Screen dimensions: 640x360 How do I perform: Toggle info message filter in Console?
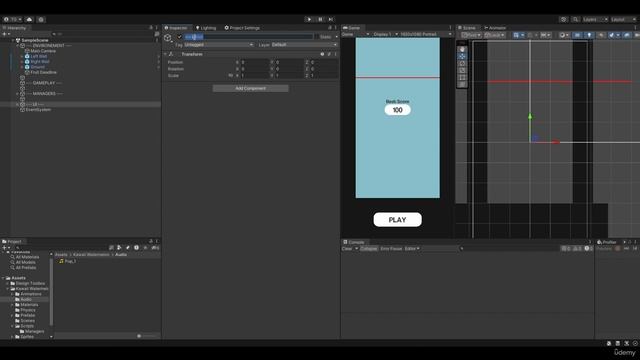pos(566,249)
